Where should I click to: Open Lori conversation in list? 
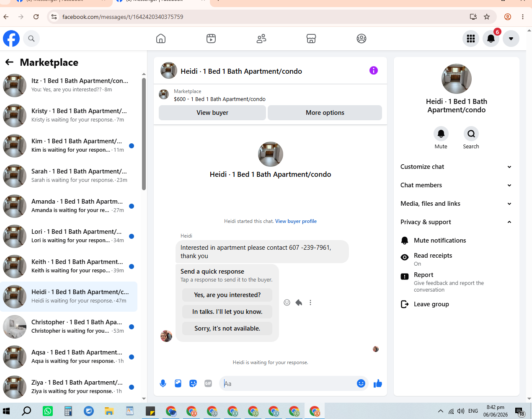point(69,236)
